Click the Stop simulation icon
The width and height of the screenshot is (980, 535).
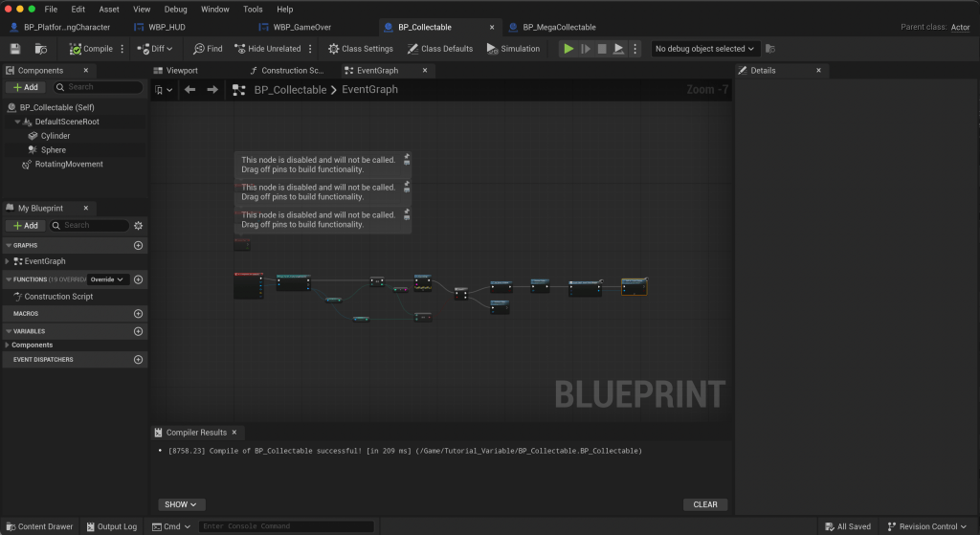tap(602, 49)
